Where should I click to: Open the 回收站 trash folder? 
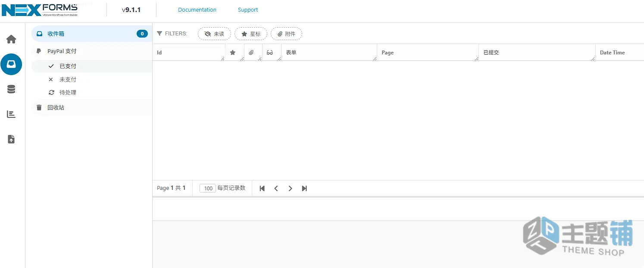click(91, 107)
